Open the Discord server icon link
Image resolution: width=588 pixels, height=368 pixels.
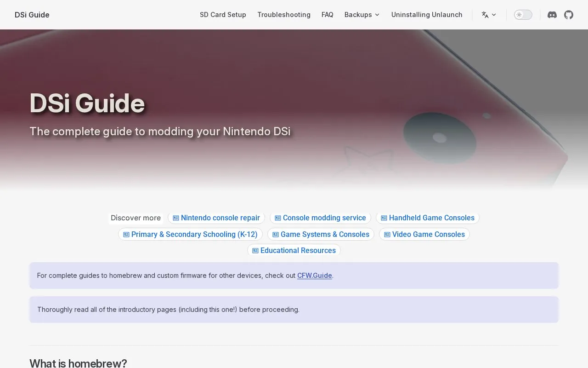[552, 15]
